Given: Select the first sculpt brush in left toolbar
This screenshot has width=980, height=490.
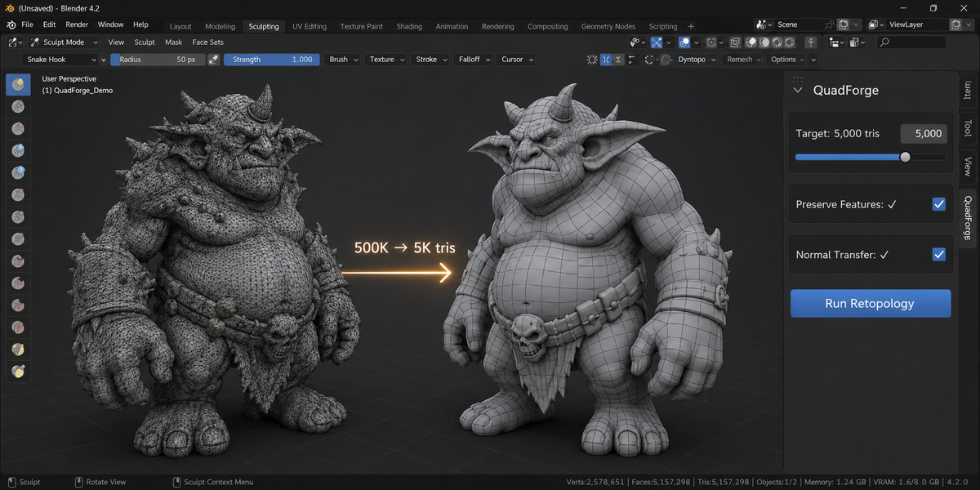Looking at the screenshot, I should (18, 85).
